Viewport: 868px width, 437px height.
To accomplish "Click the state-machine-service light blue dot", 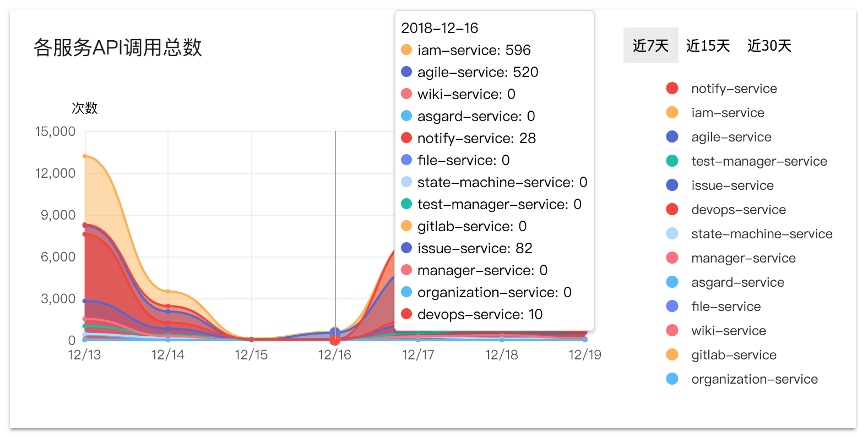I will click(x=672, y=234).
